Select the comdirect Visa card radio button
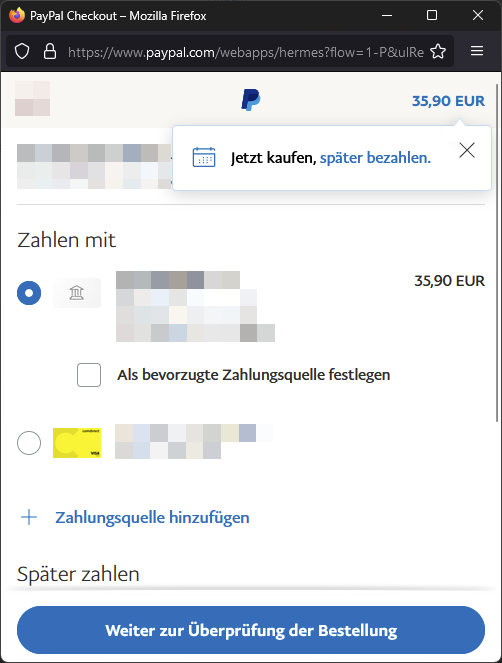This screenshot has width=502, height=663. point(29,443)
